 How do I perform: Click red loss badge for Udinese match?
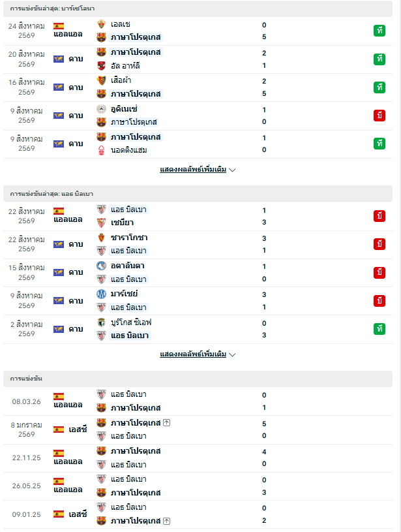click(x=379, y=116)
